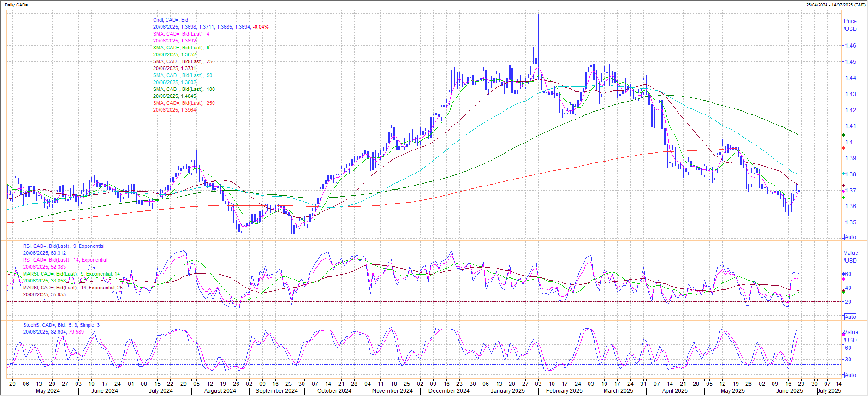Click the 1.35 price axis label
Viewport: 868px width, 396px height.
tap(850, 222)
